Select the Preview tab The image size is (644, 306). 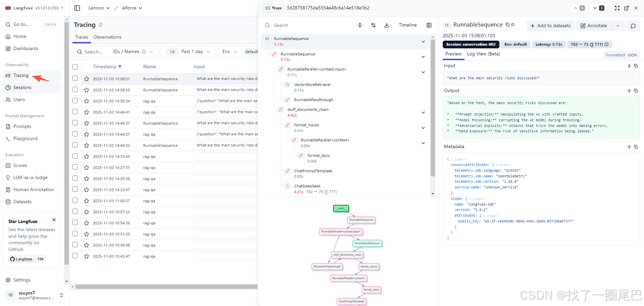[453, 54]
